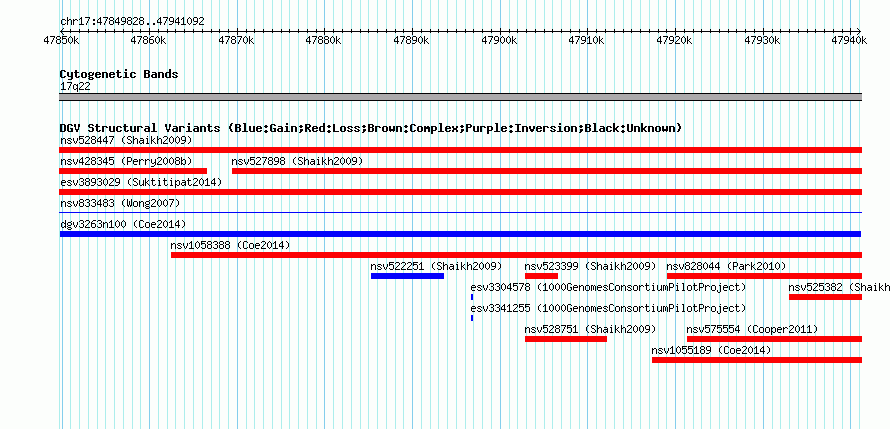Select the red bar under nsv527898 (Shaikh2009)
Image resolution: width=890 pixels, height=429 pixels.
click(547, 171)
